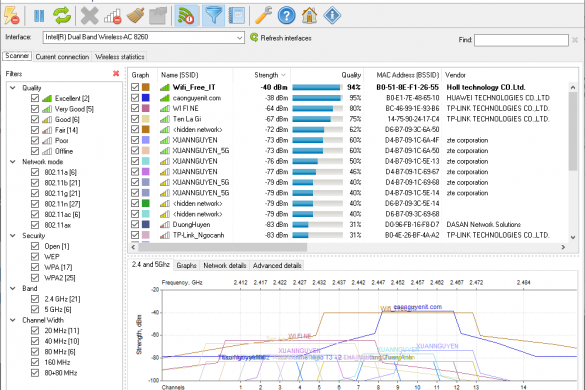Open settings with the wrench icon
The height and width of the screenshot is (390, 585).
click(x=263, y=16)
